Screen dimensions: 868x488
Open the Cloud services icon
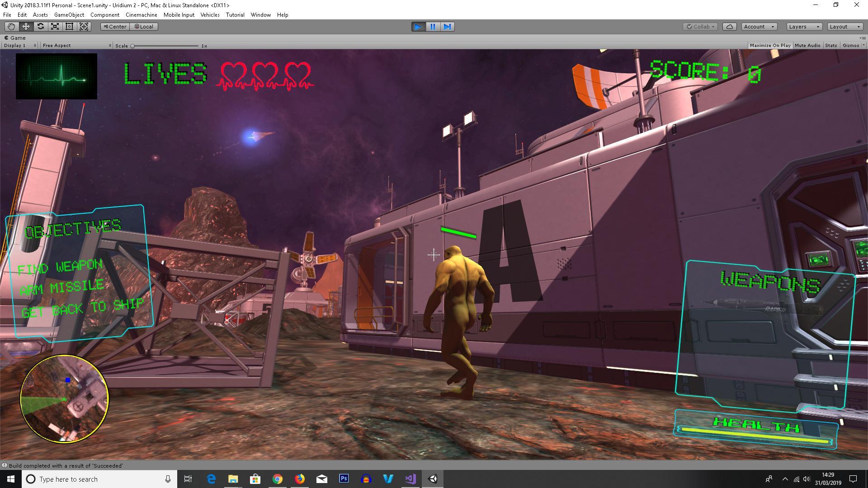(x=729, y=27)
